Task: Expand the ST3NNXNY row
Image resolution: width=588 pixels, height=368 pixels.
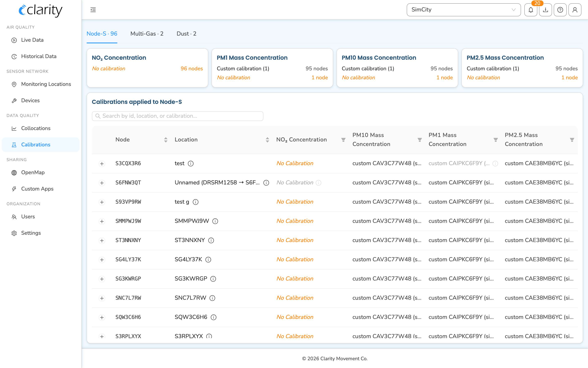Action: tap(102, 240)
